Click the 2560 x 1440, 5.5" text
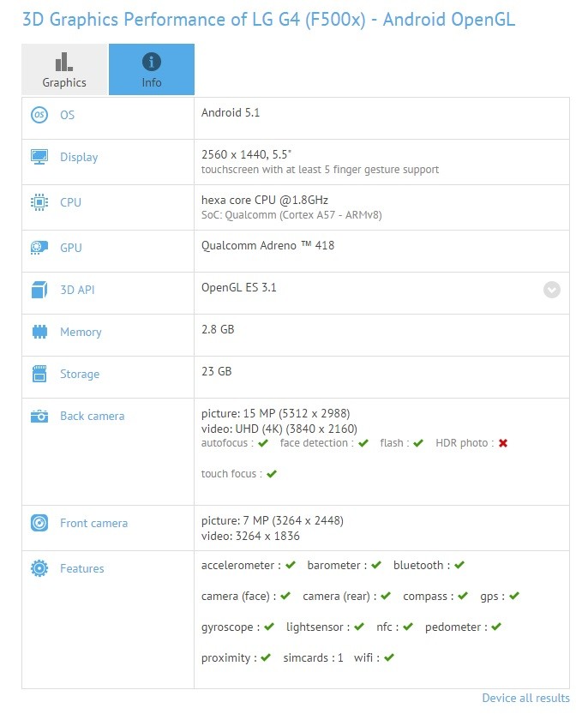588x714 pixels. click(x=246, y=154)
